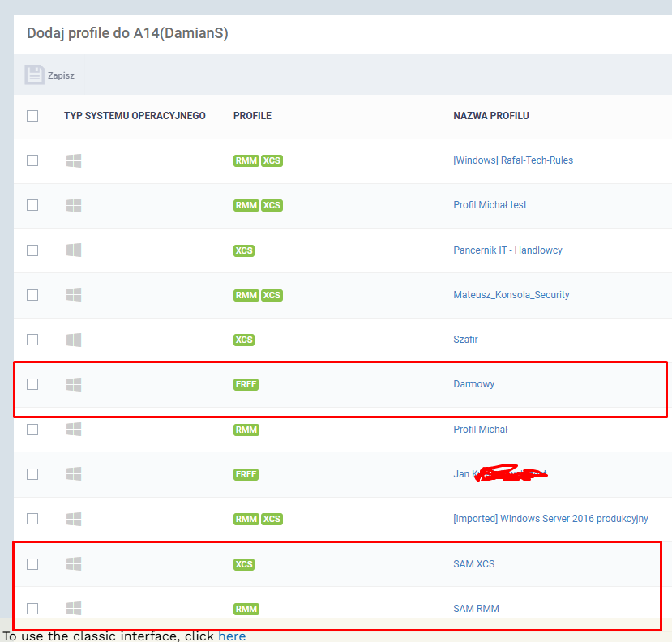Image resolution: width=672 pixels, height=642 pixels.
Task: Sort by Nazwa Profilu column header
Action: coord(490,116)
